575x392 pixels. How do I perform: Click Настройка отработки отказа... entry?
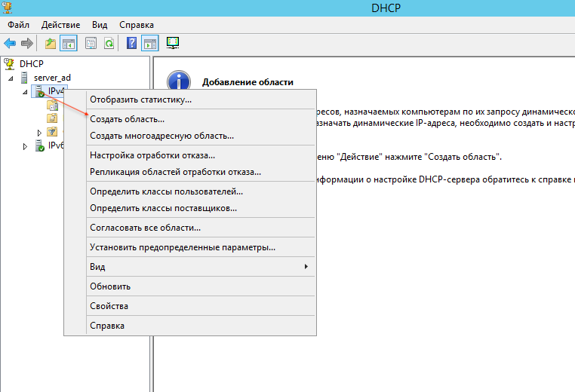tap(152, 155)
